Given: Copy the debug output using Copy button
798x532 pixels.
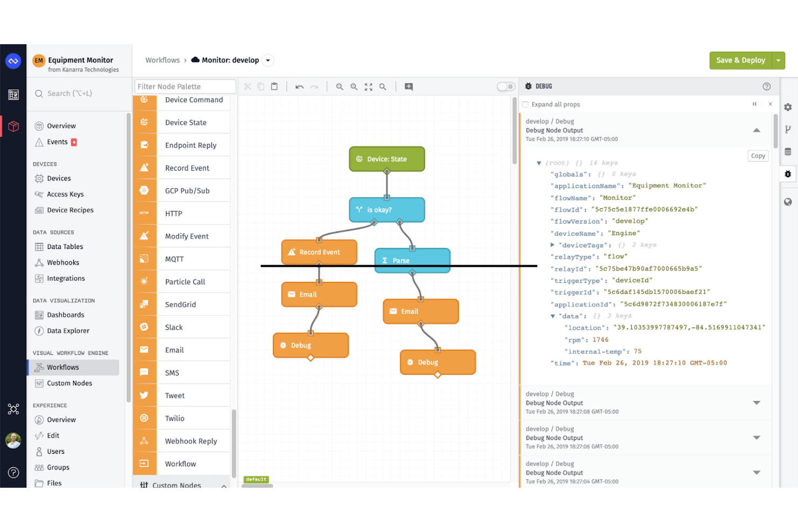Looking at the screenshot, I should pos(758,155).
